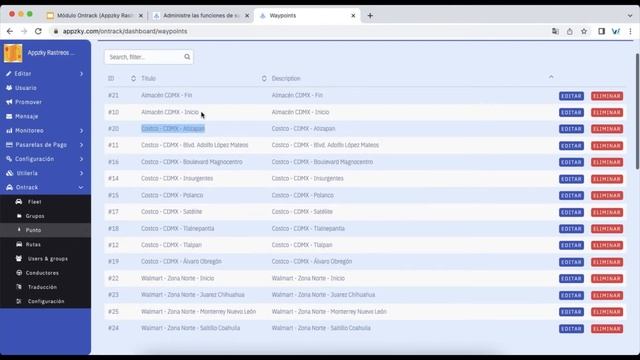Edit waypoint Almacén CDMX - Inicio
The image size is (640, 360).
pyautogui.click(x=571, y=112)
